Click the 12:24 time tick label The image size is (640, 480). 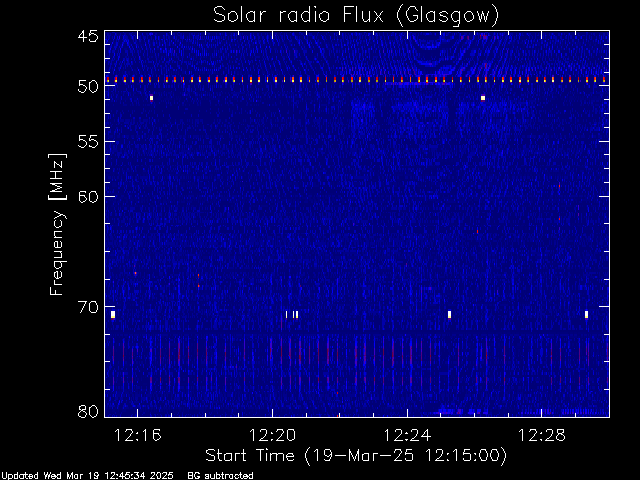407,435
